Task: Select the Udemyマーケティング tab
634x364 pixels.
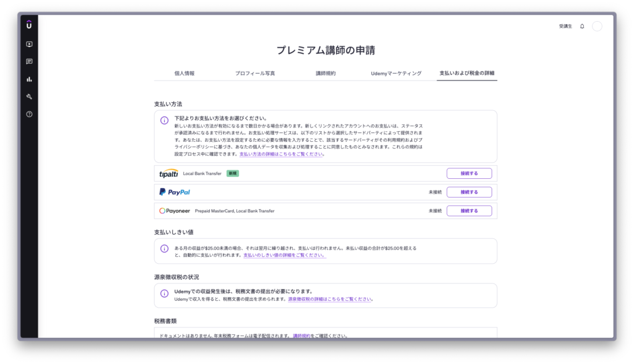Action: (x=396, y=73)
